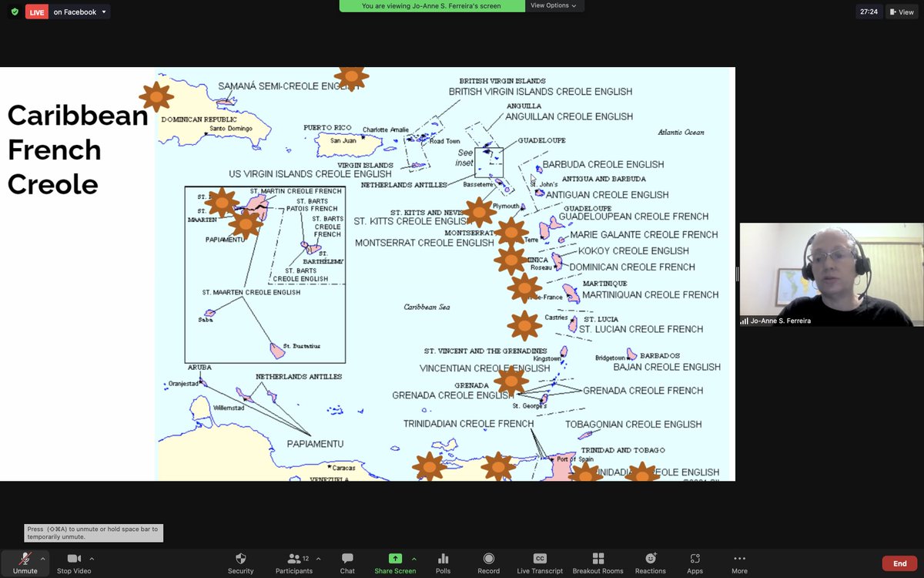924x578 pixels.
Task: Expand Share Screen options arrow
Action: tap(413, 558)
